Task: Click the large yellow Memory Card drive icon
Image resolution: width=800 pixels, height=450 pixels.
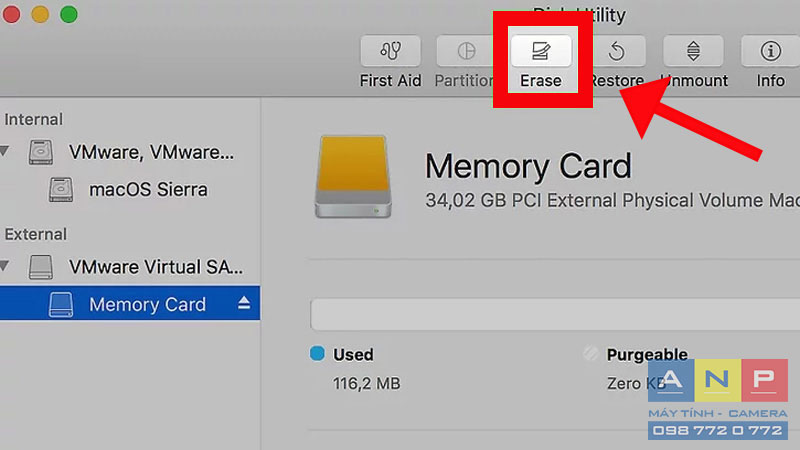Action: coord(353,177)
